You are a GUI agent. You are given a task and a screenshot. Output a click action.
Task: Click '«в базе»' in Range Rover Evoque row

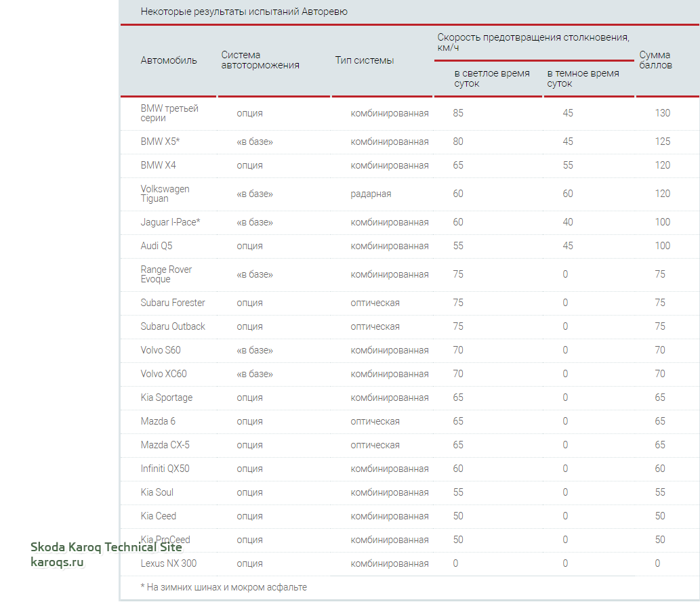coord(255,274)
